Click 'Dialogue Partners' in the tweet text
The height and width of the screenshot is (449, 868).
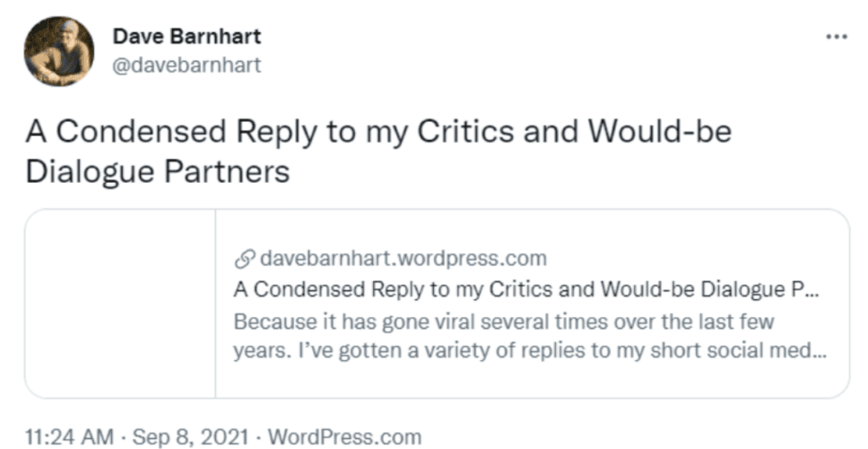coord(158,170)
